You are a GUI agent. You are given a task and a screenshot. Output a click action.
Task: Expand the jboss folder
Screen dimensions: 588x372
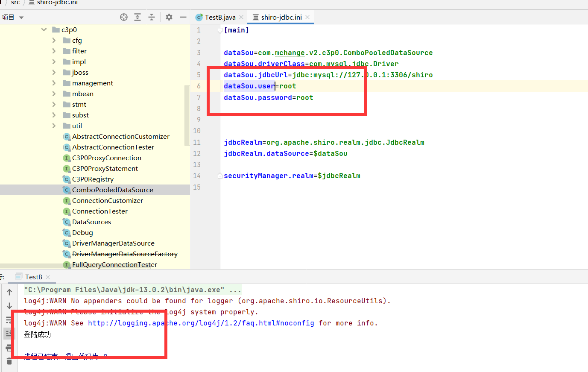pyautogui.click(x=54, y=72)
